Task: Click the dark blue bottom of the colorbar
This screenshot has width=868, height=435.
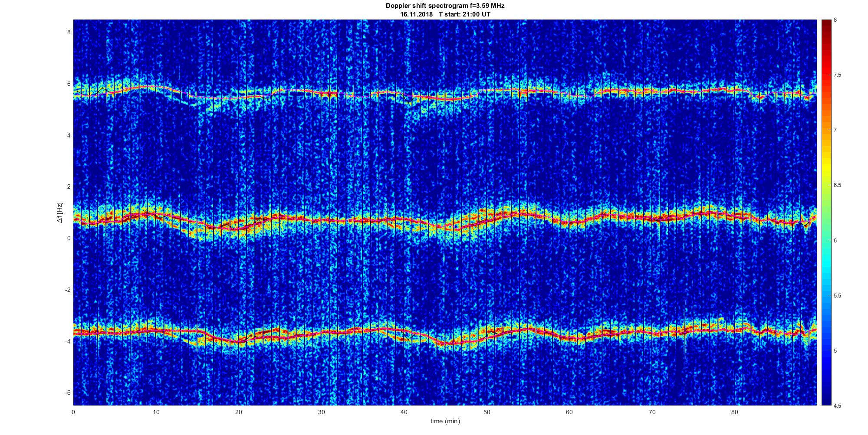Action: 825,401
